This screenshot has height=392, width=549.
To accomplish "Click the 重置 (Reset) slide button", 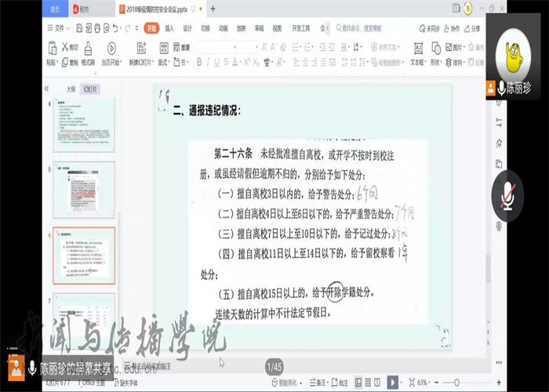I will click(x=181, y=47).
